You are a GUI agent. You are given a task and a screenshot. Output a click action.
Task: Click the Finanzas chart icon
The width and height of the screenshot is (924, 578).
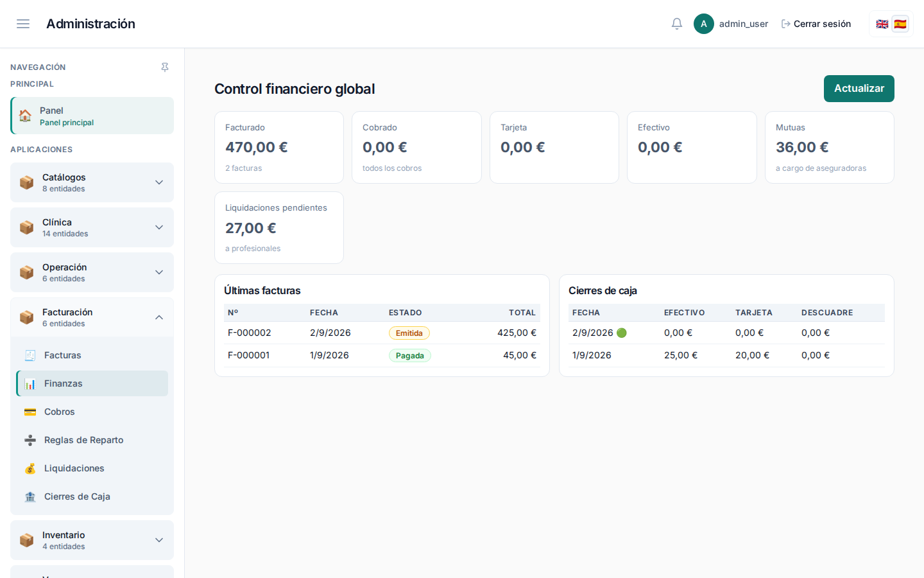(x=30, y=383)
